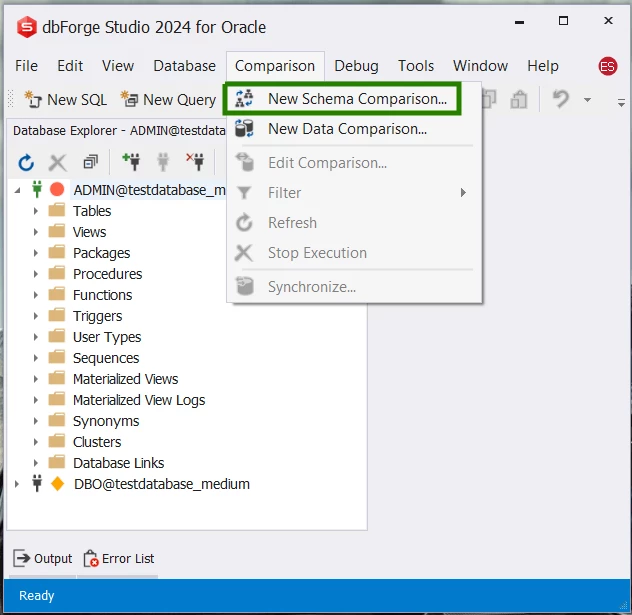This screenshot has width=632, height=615.
Task: Open the Undo dropdown arrow
Action: click(587, 100)
